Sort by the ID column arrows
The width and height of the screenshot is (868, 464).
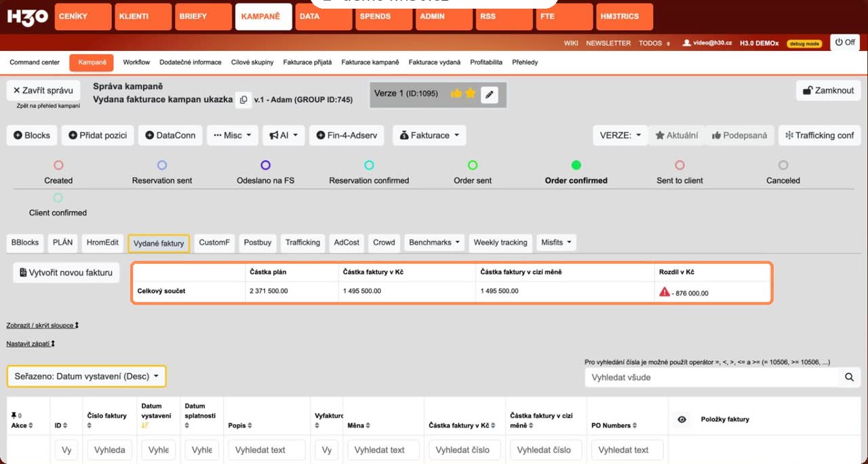(66, 426)
